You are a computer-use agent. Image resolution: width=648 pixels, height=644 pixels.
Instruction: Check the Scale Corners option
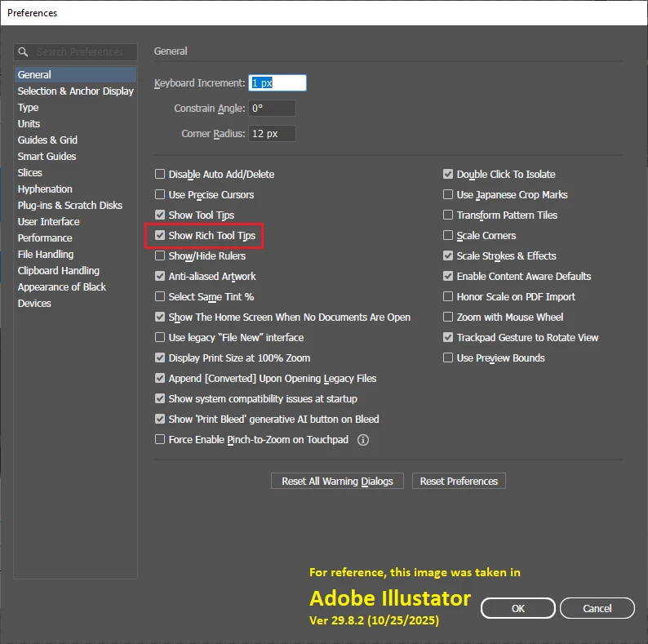tap(448, 235)
